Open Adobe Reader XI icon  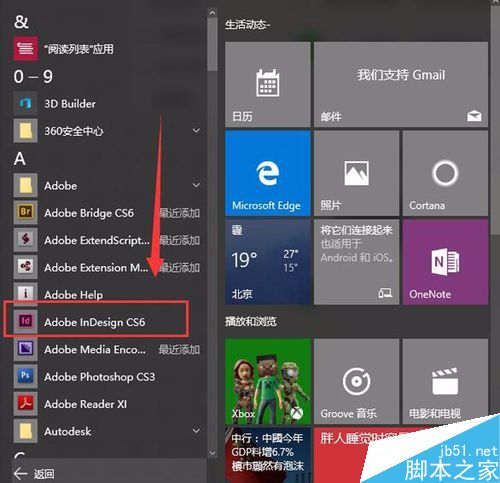(x=25, y=404)
